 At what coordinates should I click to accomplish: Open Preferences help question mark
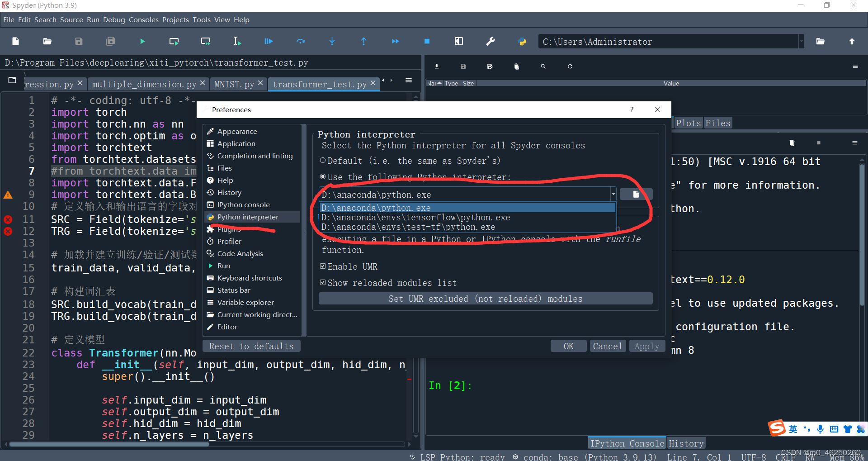632,109
